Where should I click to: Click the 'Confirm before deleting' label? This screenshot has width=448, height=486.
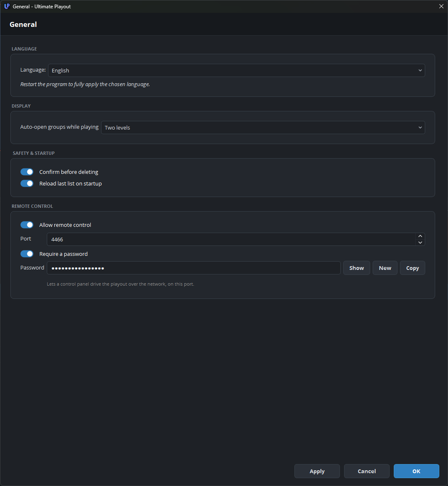[x=68, y=172]
